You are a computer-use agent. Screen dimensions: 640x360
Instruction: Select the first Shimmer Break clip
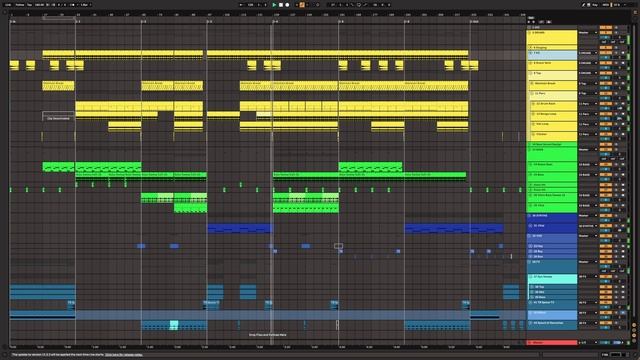(x=58, y=86)
